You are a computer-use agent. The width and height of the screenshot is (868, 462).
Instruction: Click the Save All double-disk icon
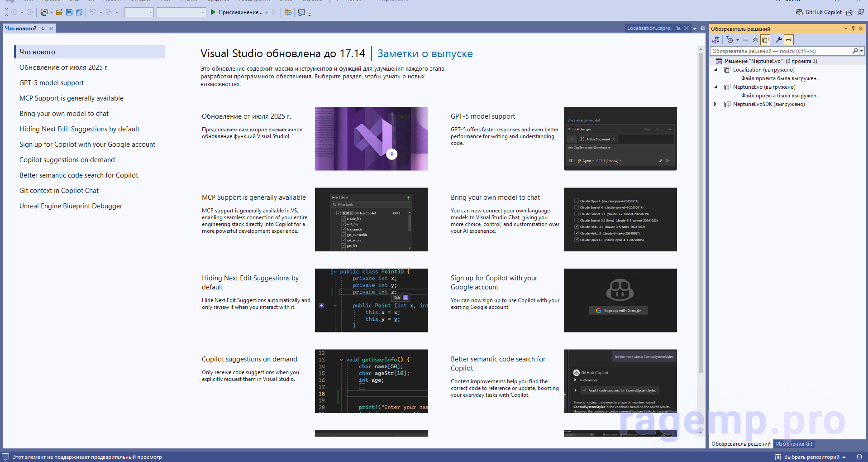coord(79,12)
